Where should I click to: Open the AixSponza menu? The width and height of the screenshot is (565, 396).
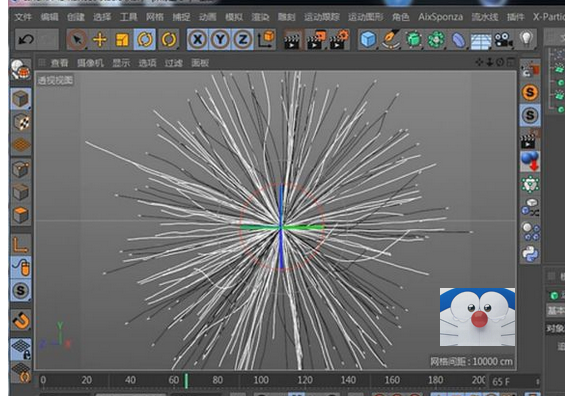440,17
